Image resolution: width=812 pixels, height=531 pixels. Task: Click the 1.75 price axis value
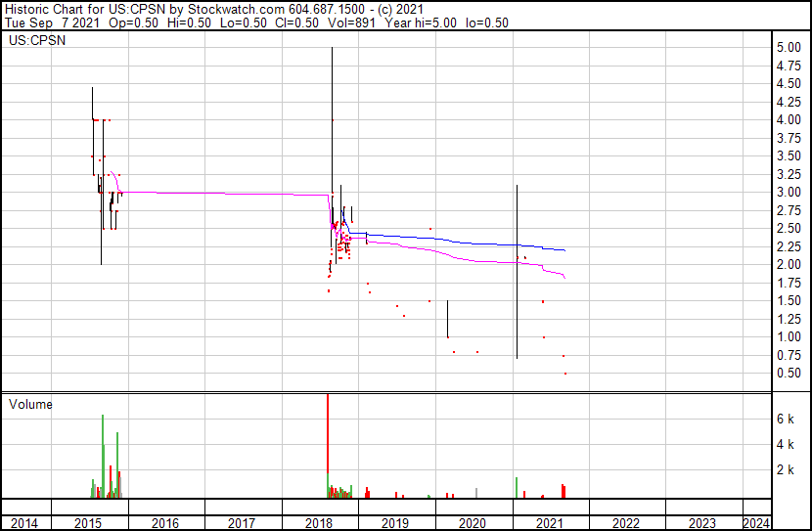[x=789, y=283]
